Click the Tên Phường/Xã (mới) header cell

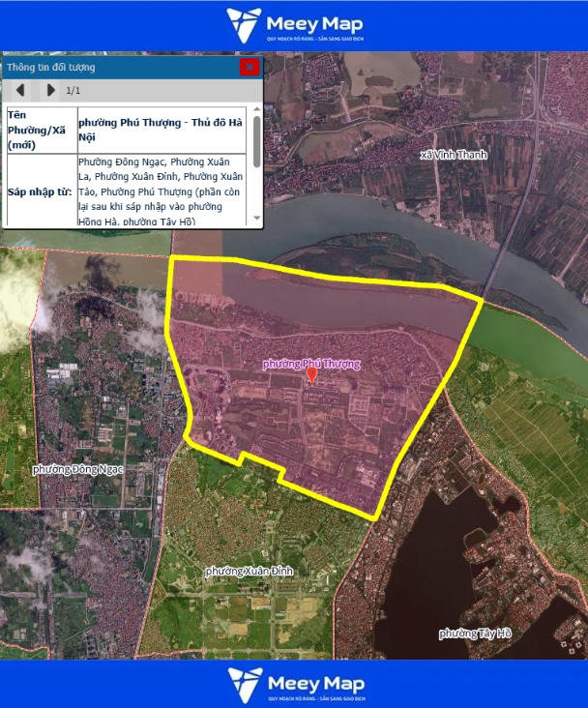click(41, 130)
